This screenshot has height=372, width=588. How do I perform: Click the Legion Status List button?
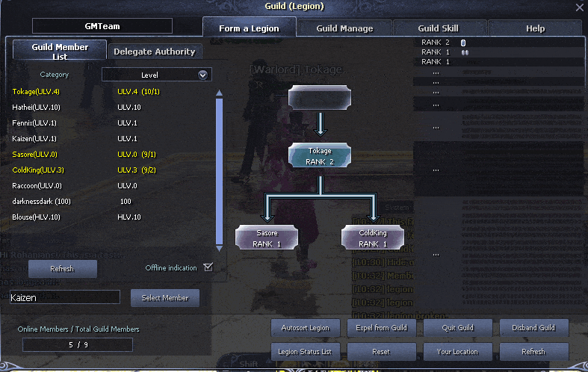tap(306, 352)
